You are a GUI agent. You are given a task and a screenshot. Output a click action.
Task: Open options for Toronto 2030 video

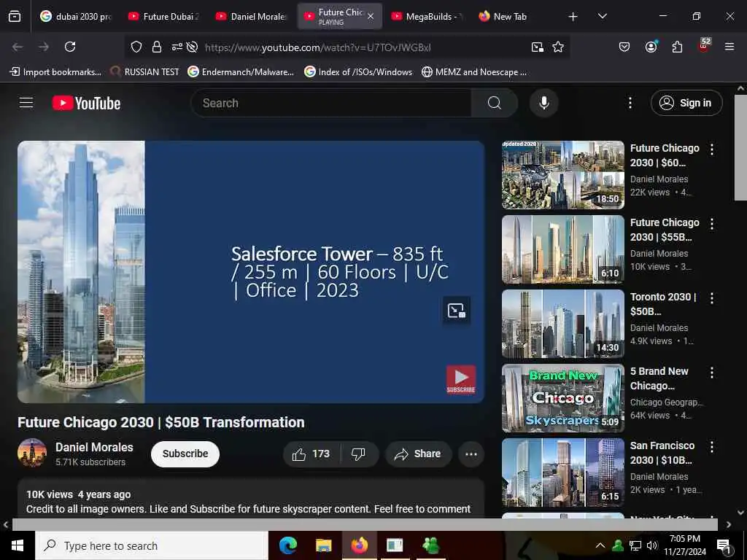pos(712,298)
